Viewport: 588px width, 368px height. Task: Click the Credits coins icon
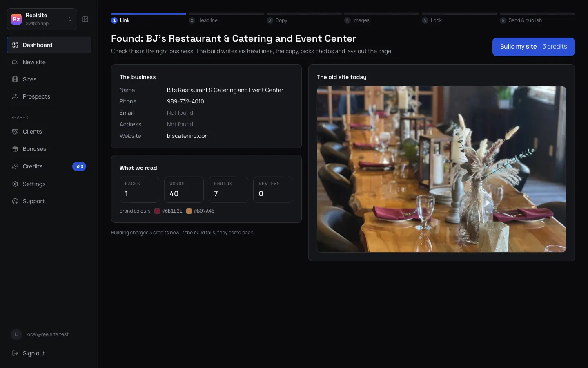click(x=15, y=166)
